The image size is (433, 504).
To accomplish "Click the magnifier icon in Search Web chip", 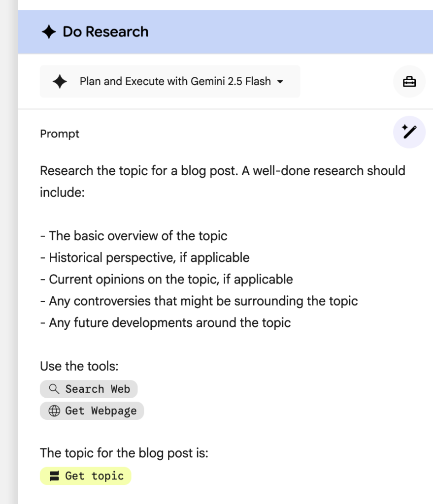I will tap(54, 389).
